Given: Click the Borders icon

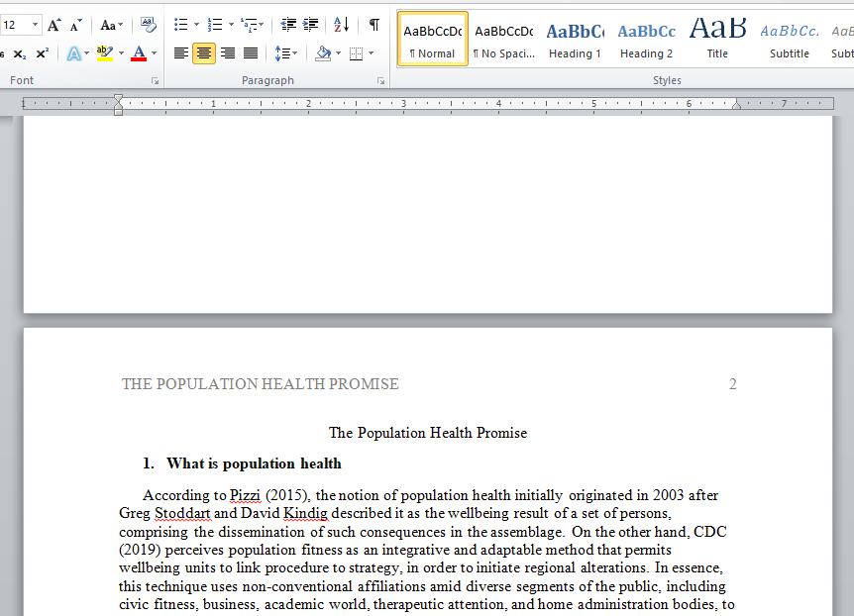Looking at the screenshot, I should click(x=356, y=53).
